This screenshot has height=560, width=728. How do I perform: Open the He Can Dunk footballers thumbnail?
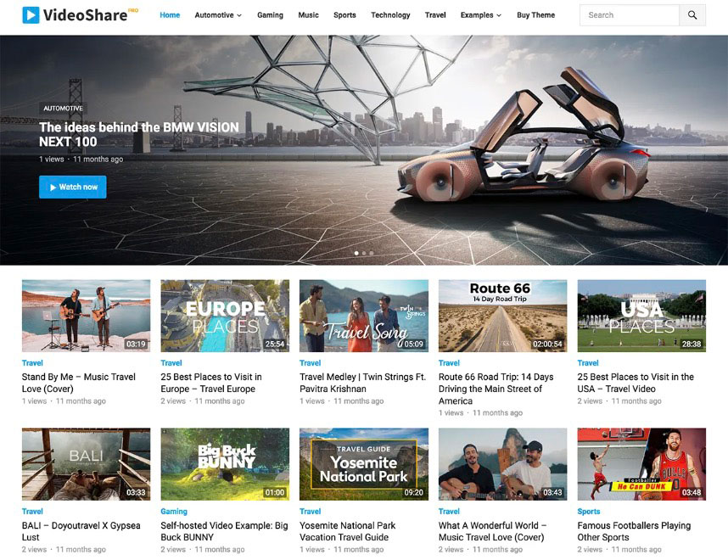pyautogui.click(x=641, y=464)
